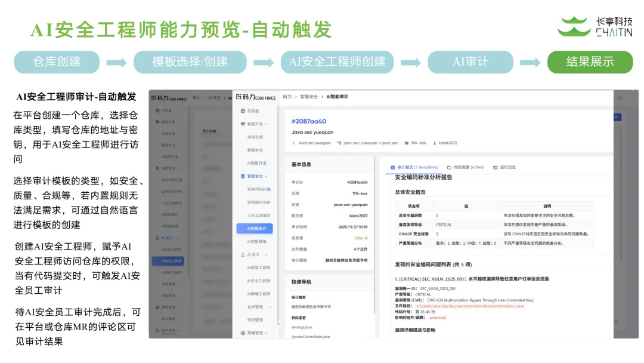This screenshot has height=363, width=644.
Task: Click the orderVuln function code tag
Action: click(438, 318)
